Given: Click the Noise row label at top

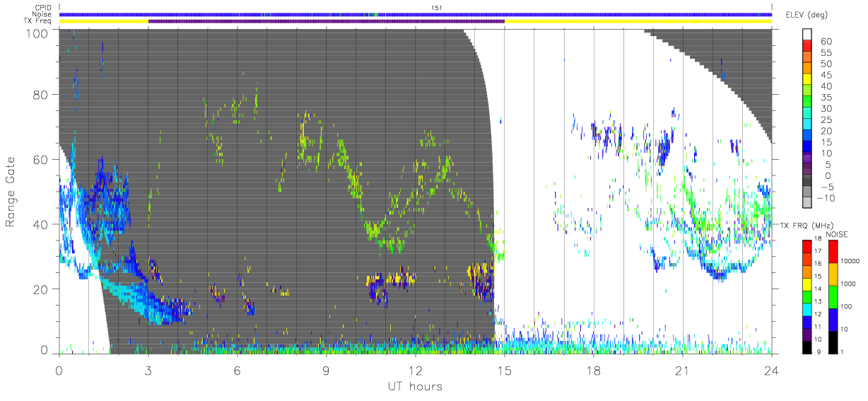Looking at the screenshot, I should click(42, 14).
